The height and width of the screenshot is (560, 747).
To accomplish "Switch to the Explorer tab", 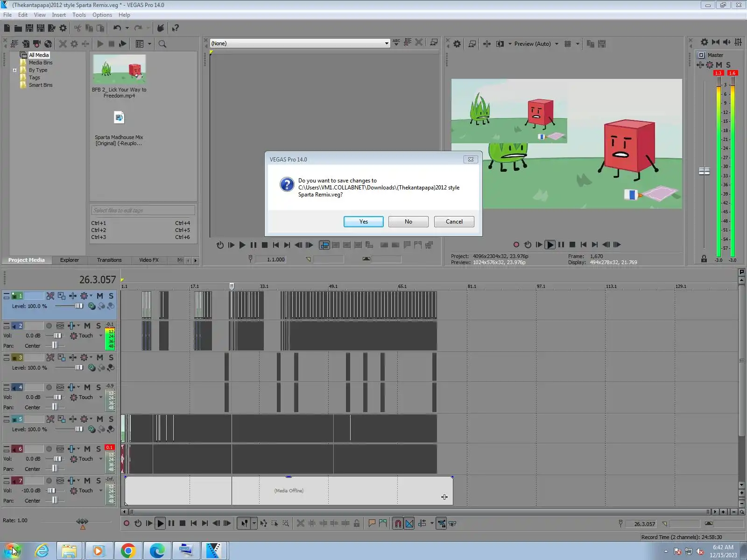I will [x=70, y=260].
